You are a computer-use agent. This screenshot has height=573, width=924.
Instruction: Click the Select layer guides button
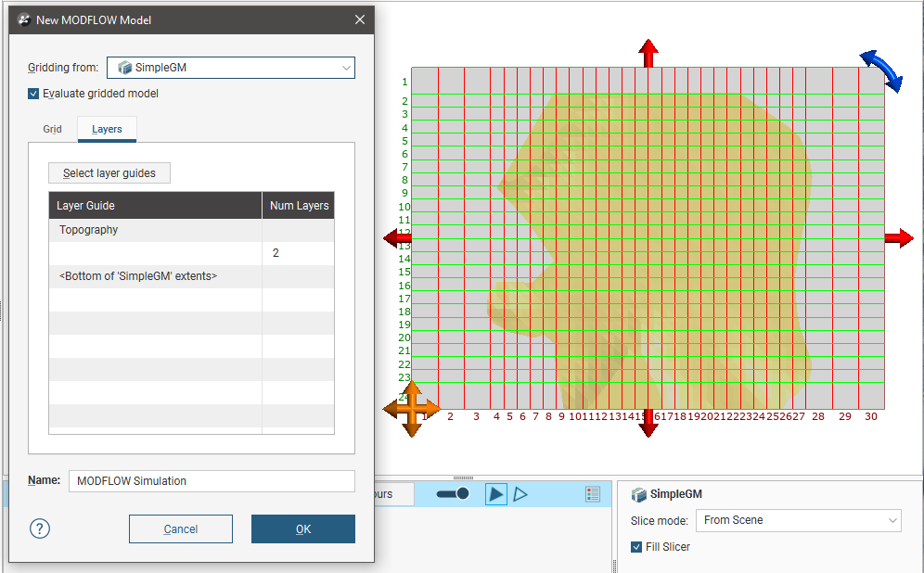point(109,172)
